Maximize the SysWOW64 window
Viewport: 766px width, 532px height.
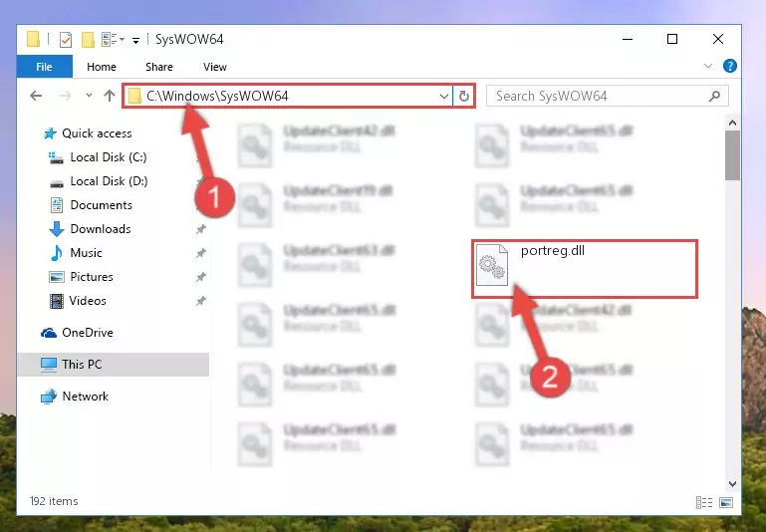[672, 39]
